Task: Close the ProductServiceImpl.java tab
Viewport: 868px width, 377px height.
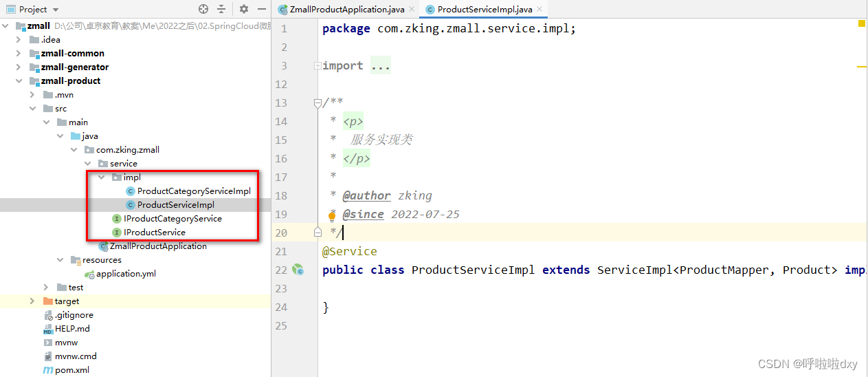Action: coord(539,10)
